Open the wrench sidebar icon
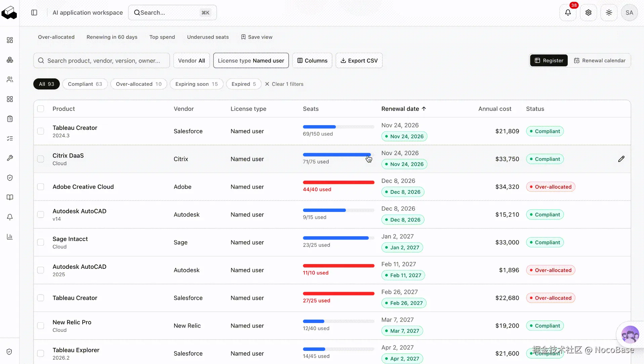This screenshot has width=644, height=364. pyautogui.click(x=10, y=158)
